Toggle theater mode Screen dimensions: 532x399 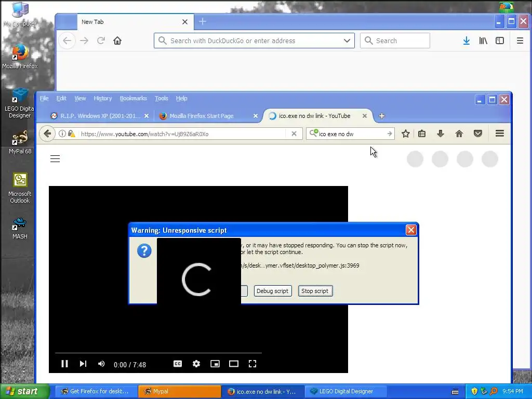pyautogui.click(x=234, y=364)
